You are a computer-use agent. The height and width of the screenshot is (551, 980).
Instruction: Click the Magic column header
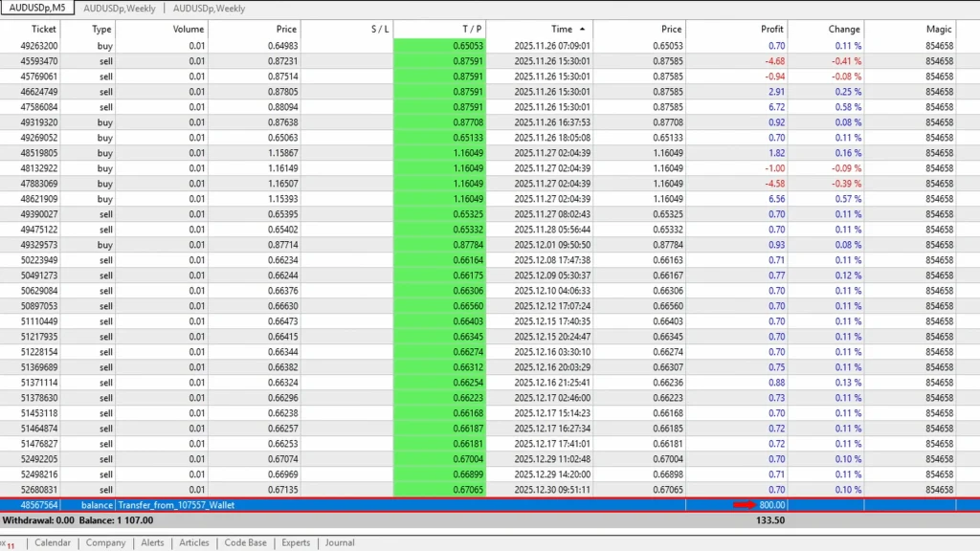[x=938, y=30]
